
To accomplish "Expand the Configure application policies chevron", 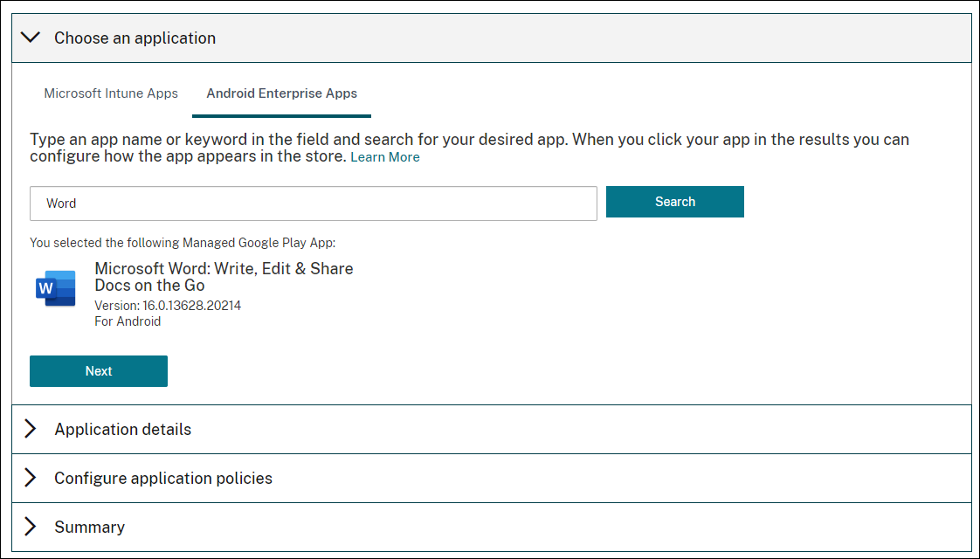I will (x=31, y=478).
